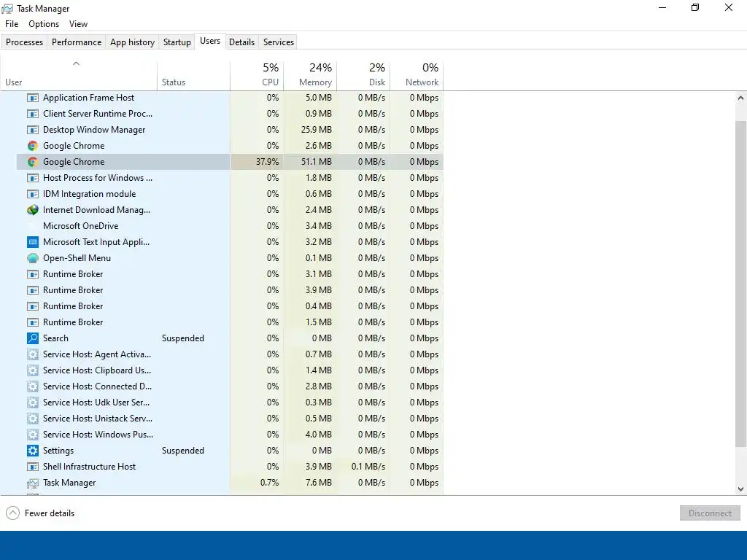Click the Settings gear icon in list
This screenshot has height=560, width=747.
32,451
